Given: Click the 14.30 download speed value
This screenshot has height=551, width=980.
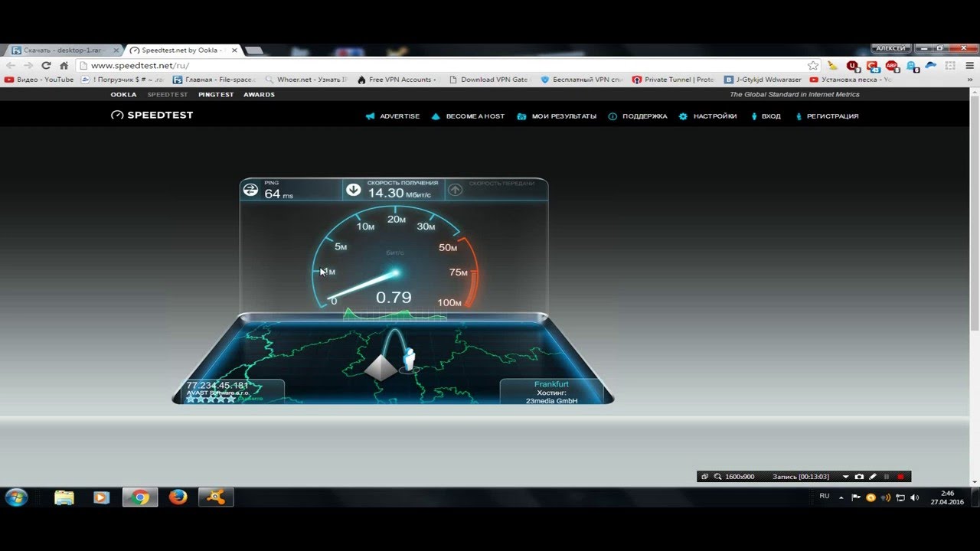Looking at the screenshot, I should pyautogui.click(x=387, y=193).
